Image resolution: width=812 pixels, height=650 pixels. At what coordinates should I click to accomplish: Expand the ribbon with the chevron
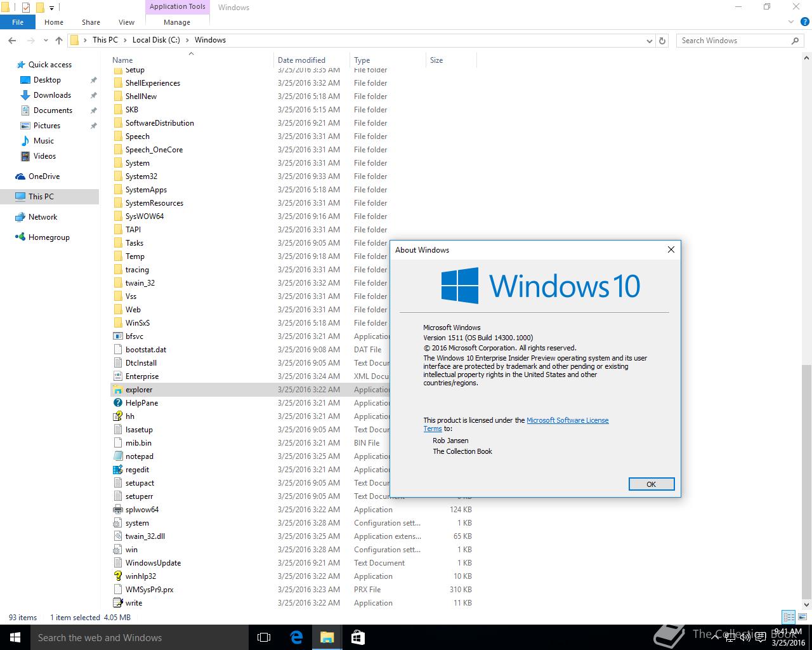coord(791,22)
